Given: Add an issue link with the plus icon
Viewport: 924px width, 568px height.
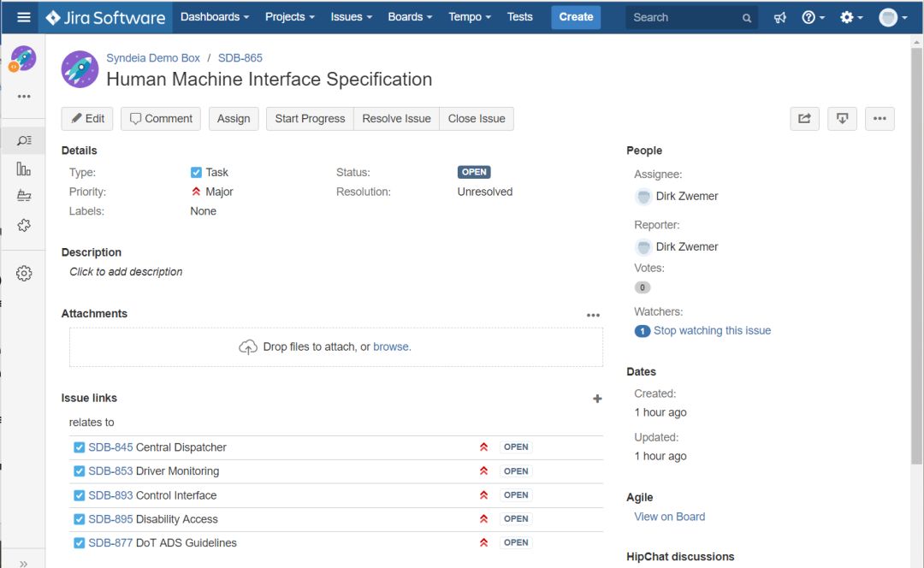Looking at the screenshot, I should pyautogui.click(x=597, y=399).
